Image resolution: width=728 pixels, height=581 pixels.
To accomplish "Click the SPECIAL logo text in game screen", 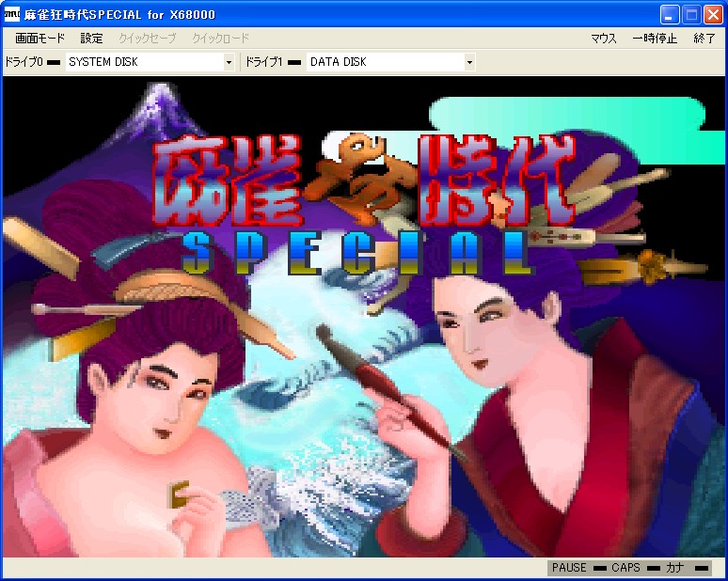I will coord(357,253).
